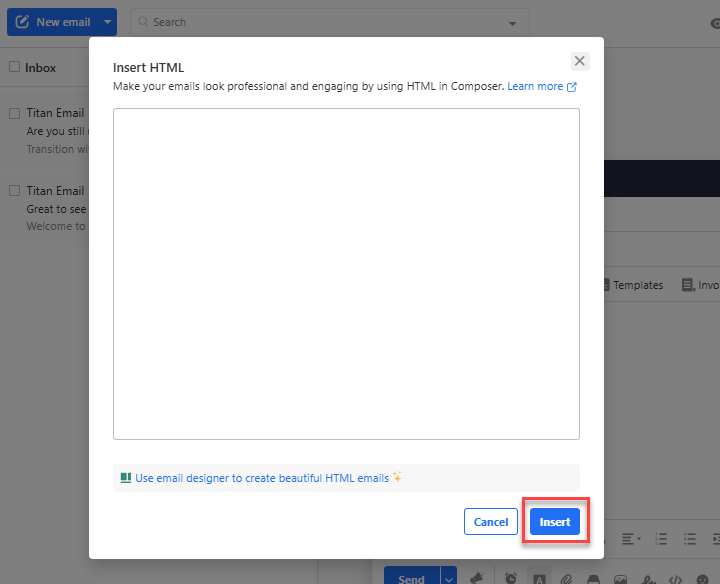This screenshot has height=584, width=720.
Task: Open the email designer link
Action: (x=262, y=478)
